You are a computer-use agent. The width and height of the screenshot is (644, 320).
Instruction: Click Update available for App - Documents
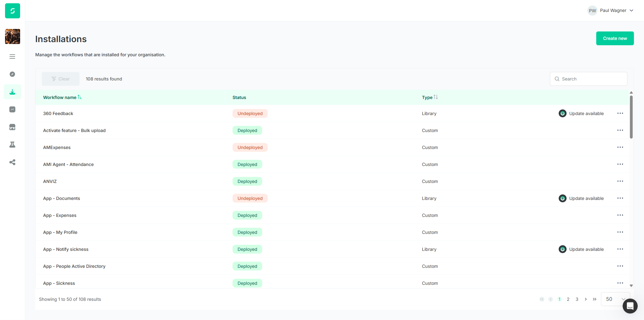click(586, 198)
